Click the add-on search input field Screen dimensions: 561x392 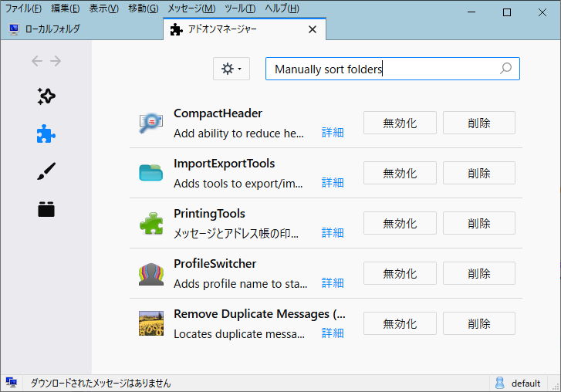point(393,69)
